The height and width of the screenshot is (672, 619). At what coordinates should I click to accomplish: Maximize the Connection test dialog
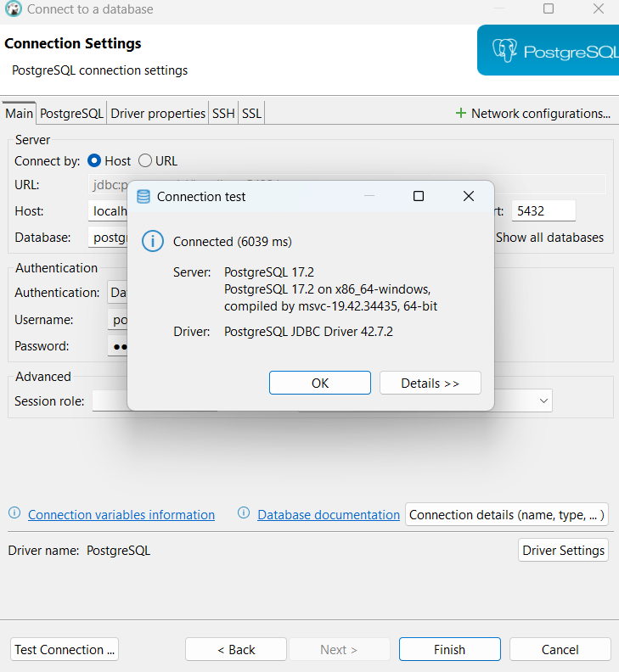tap(419, 196)
